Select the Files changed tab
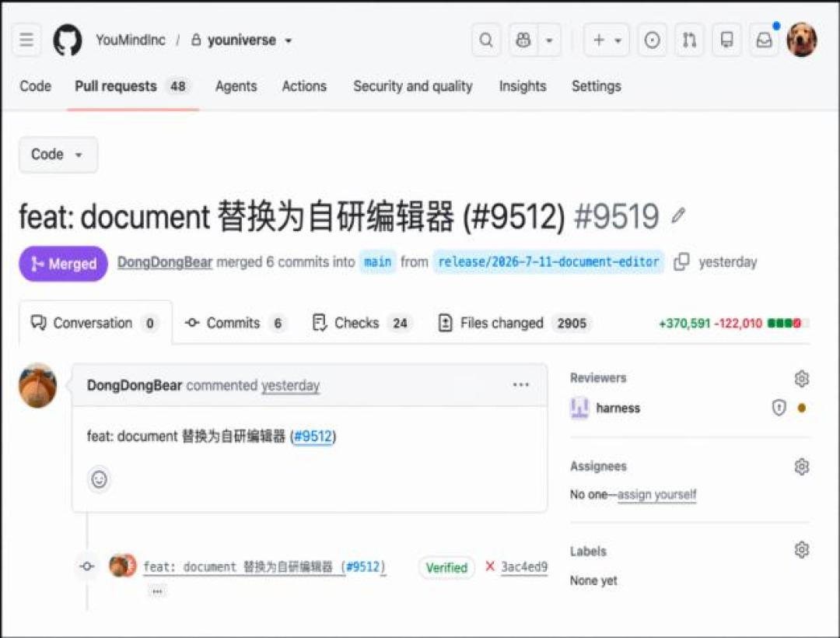This screenshot has height=638, width=840. [x=514, y=323]
